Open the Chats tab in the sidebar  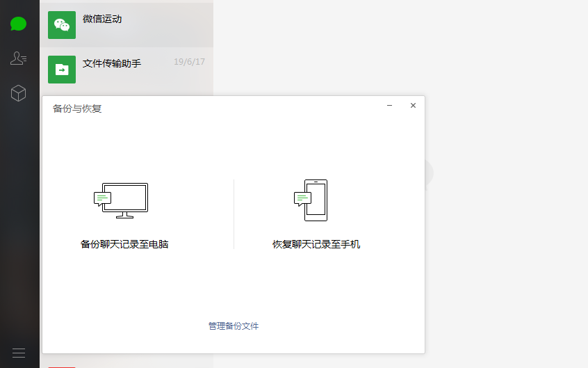point(19,24)
